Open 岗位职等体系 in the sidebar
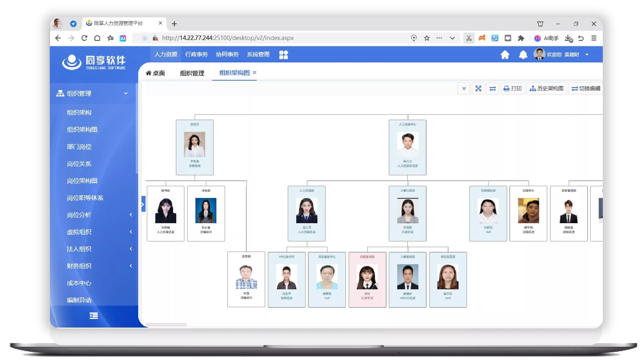 point(85,198)
